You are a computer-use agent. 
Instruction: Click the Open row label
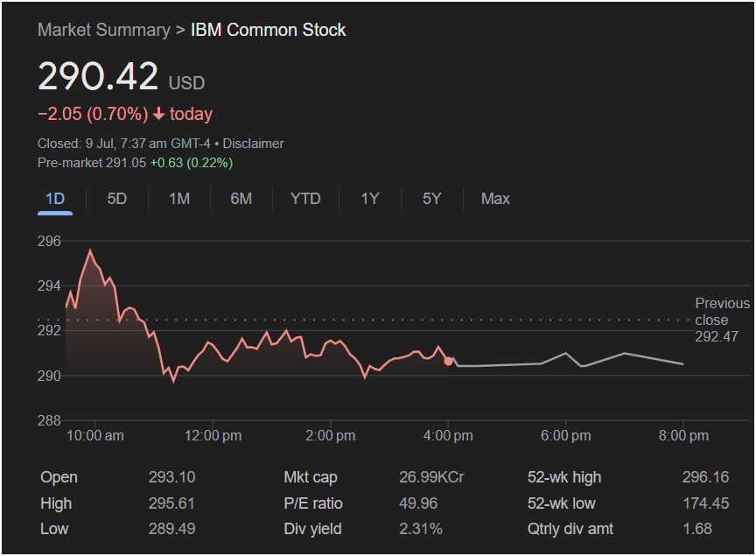(x=59, y=477)
